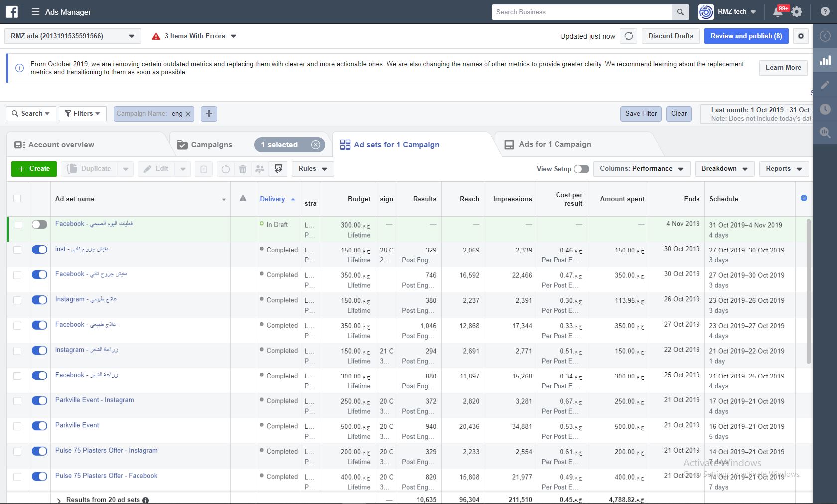Image resolution: width=837 pixels, height=504 pixels.
Task: Click the Create button
Action: click(x=34, y=169)
